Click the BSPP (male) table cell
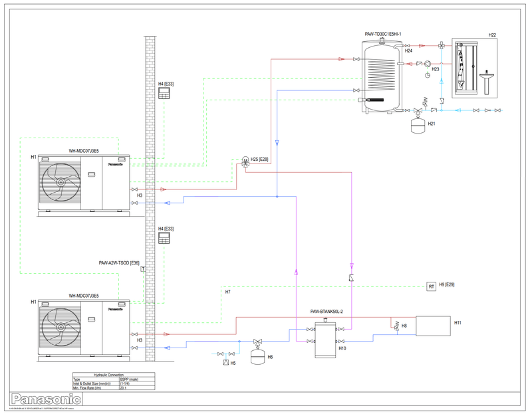The width and height of the screenshot is (532, 416). point(137,379)
